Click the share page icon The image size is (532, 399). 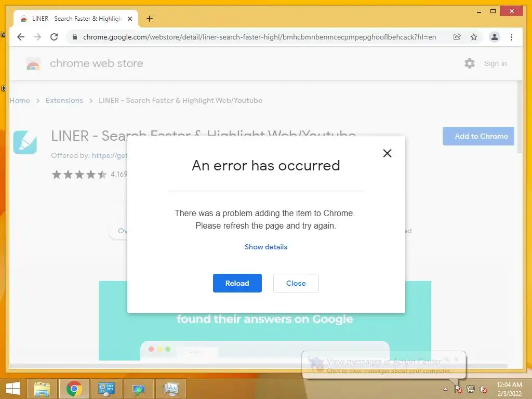click(457, 37)
